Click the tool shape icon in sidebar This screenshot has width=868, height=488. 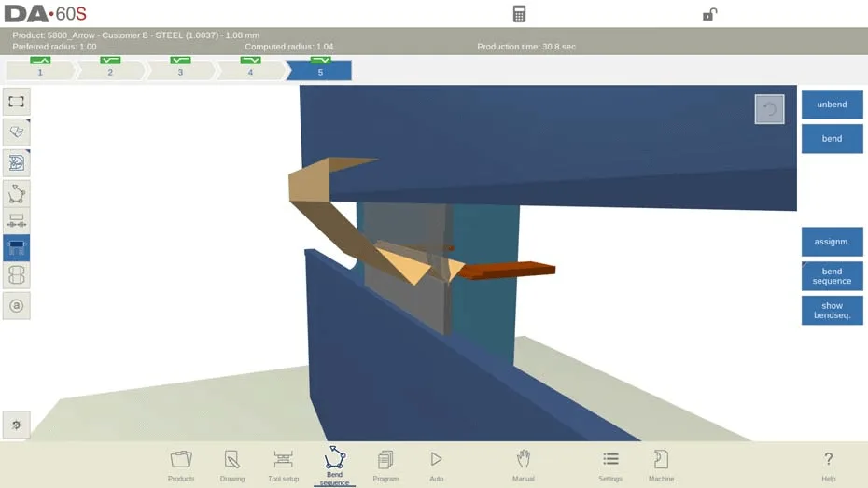17,275
